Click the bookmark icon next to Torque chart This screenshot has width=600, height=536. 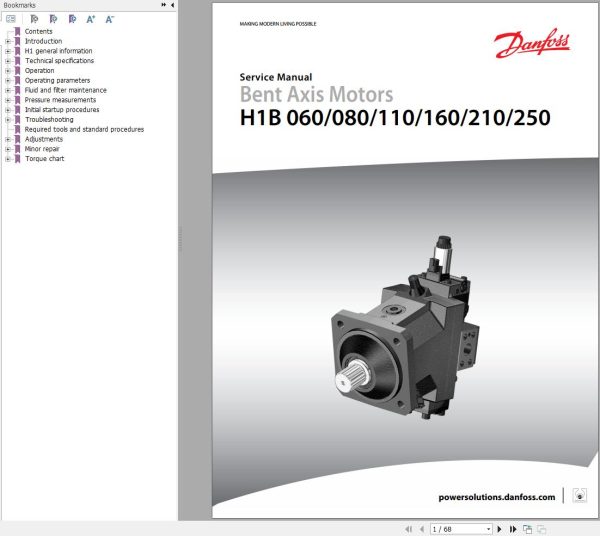[x=17, y=159]
